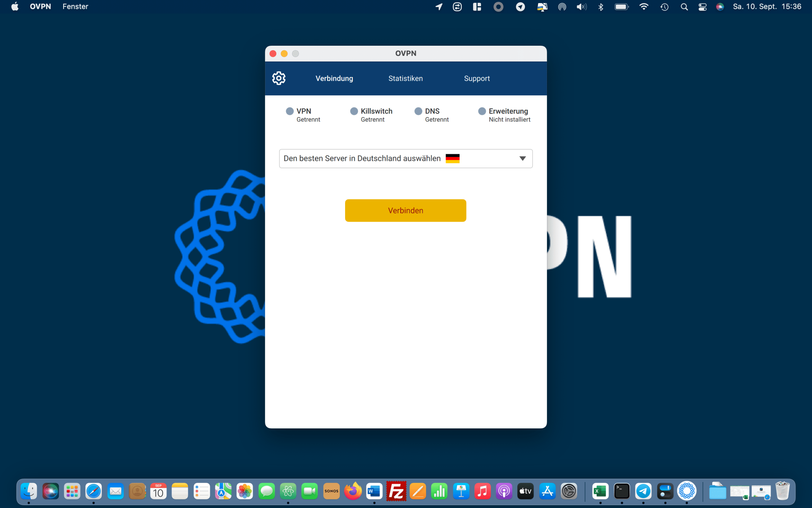The height and width of the screenshot is (508, 812).
Task: Close the OVPN window with red button
Action: tap(273, 53)
